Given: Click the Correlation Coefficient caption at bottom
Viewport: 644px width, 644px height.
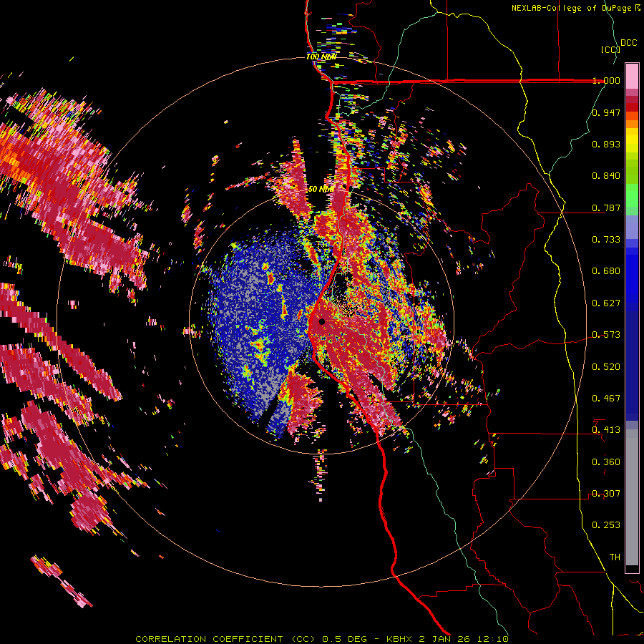Looking at the screenshot, I should pyautogui.click(x=322, y=639).
